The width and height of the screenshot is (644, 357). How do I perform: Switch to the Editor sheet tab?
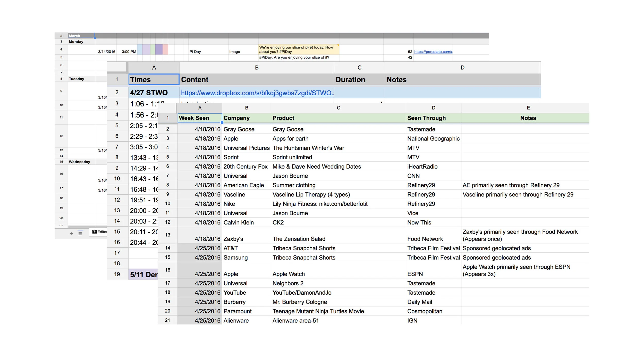click(103, 232)
